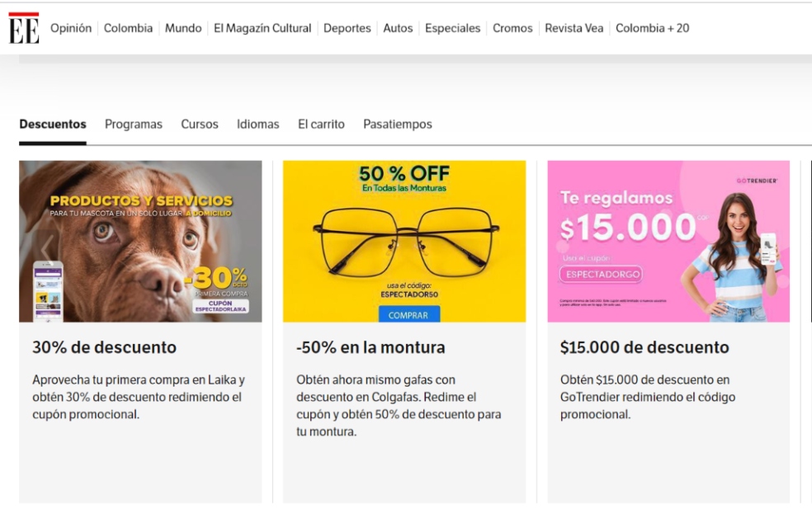812x518 pixels.
Task: Click the ESPECTADOR50 code text
Action: [409, 294]
